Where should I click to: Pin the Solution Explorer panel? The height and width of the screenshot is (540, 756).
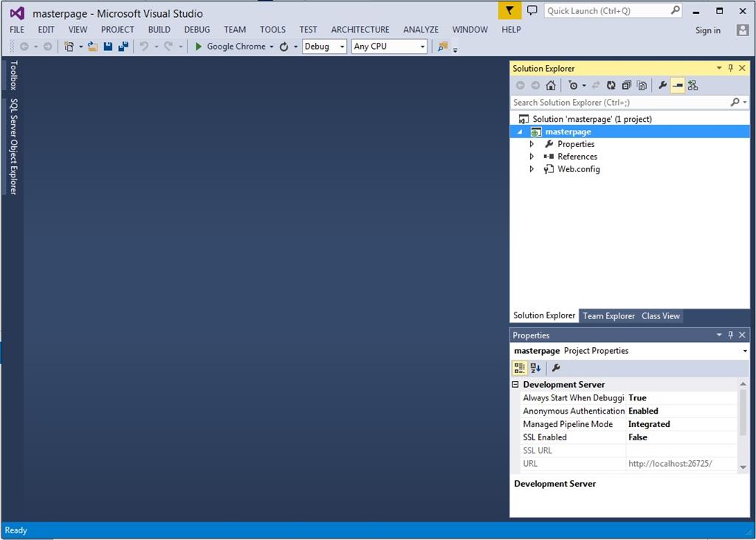point(730,68)
